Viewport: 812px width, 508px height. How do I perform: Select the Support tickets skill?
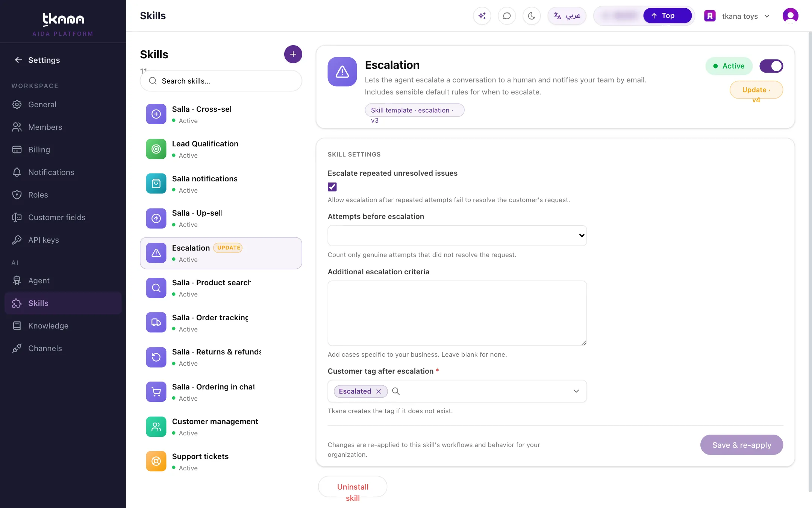[221, 462]
